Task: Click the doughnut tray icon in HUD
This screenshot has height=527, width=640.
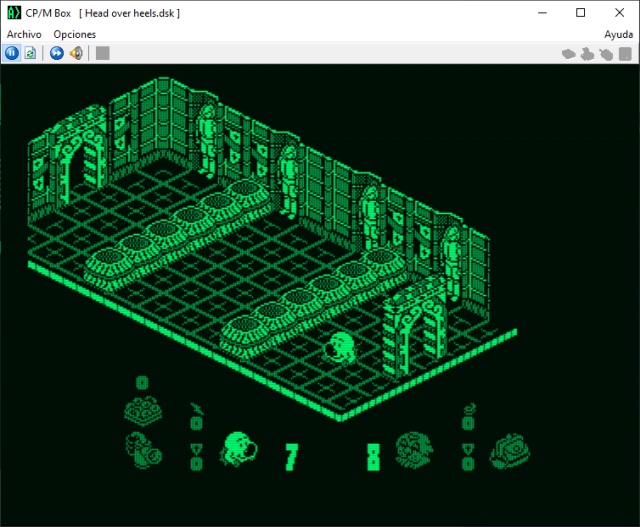Action: pos(143,410)
